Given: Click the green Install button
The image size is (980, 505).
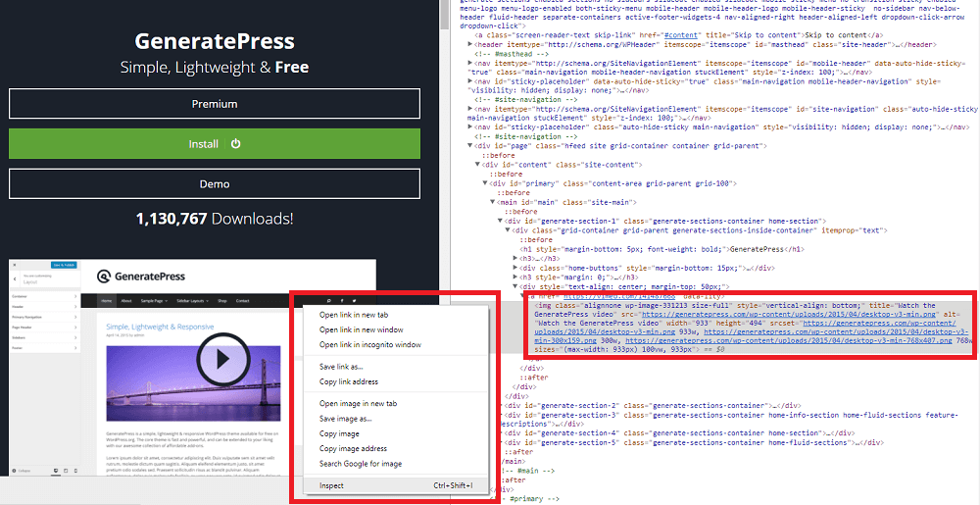Looking at the screenshot, I should (x=215, y=144).
